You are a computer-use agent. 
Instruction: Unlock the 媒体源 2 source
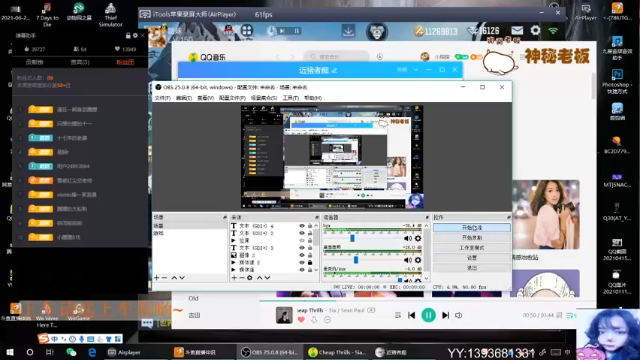pos(310,262)
